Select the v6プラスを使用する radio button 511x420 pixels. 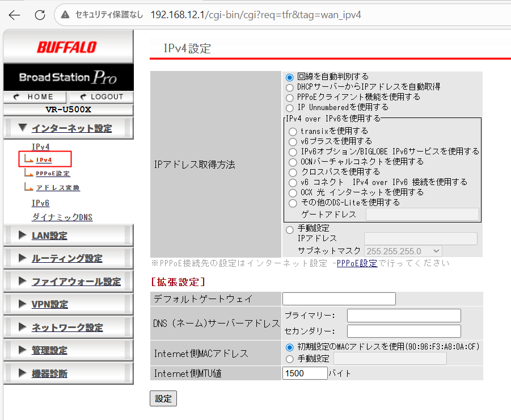[x=293, y=141]
